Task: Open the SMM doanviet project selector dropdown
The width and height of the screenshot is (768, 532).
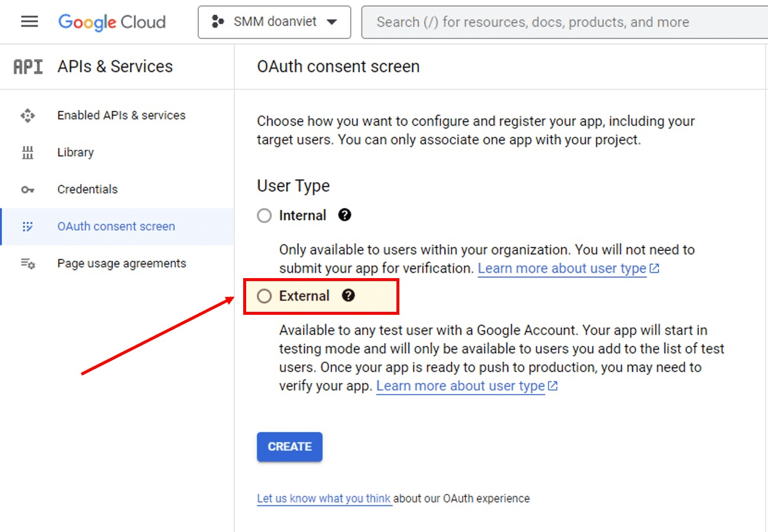Action: [274, 22]
